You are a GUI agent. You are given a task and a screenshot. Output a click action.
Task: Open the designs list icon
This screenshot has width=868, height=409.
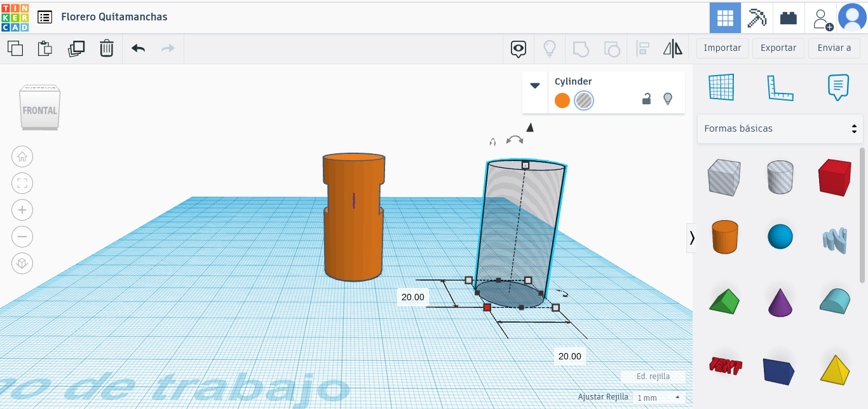tap(44, 17)
